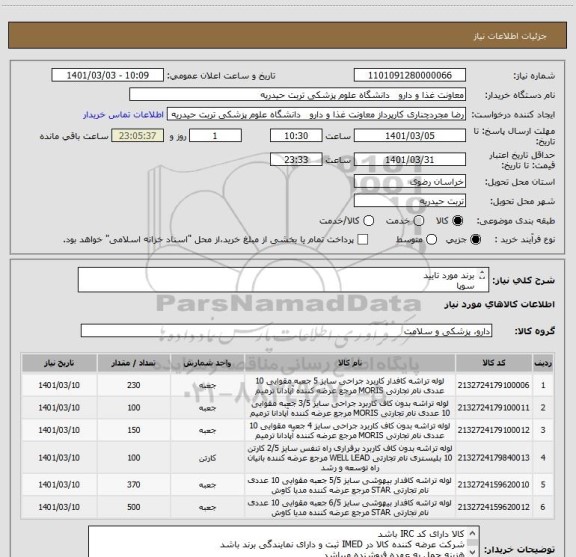Select کالا/خدمت radio button
The height and width of the screenshot is (557, 576).
point(368,221)
